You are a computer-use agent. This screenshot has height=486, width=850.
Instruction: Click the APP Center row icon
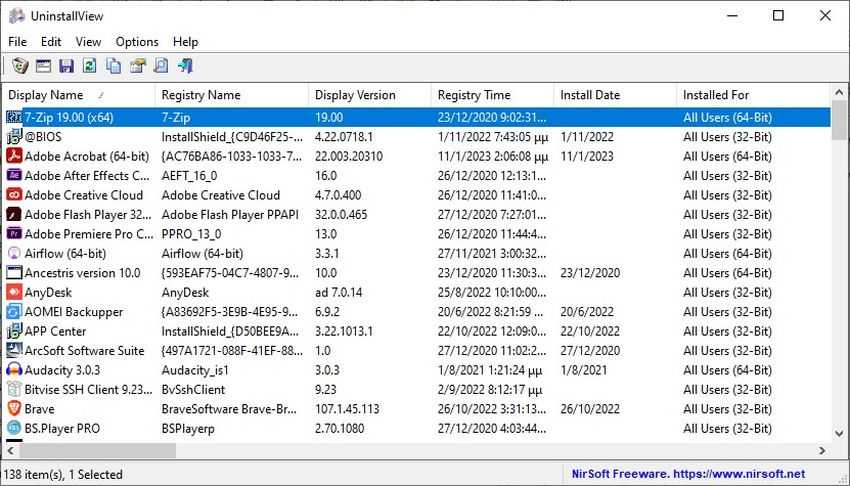(14, 331)
